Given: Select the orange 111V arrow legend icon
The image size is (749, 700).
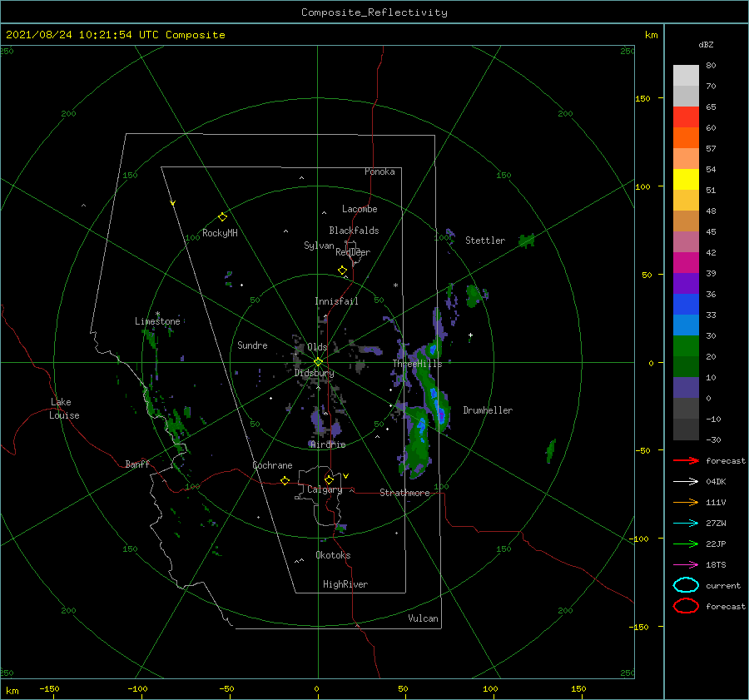Looking at the screenshot, I should coord(686,502).
